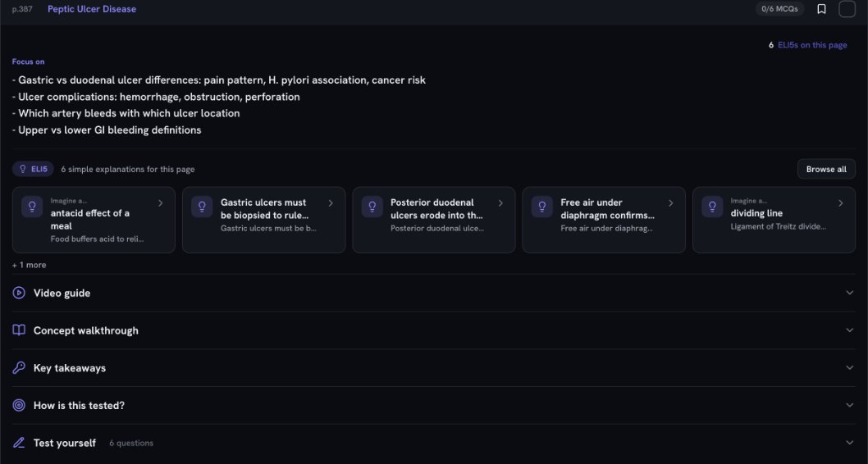Click chevron on dividing line card

pyautogui.click(x=840, y=203)
